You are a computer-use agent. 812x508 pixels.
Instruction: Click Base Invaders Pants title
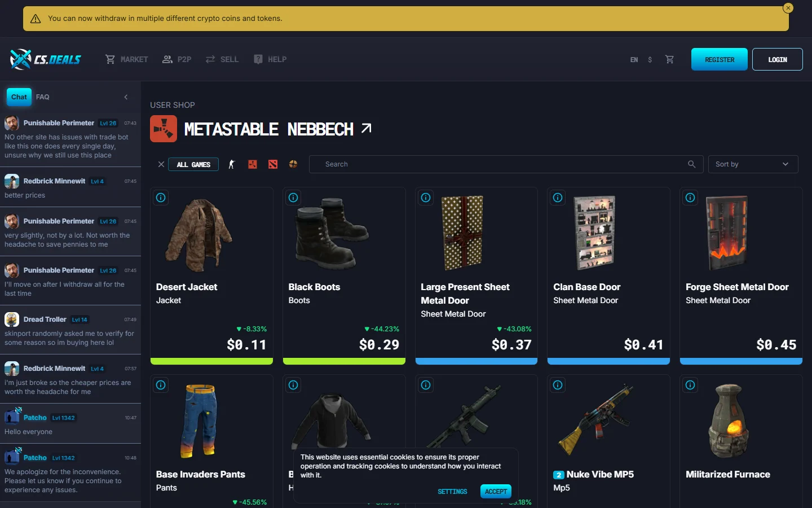201,475
